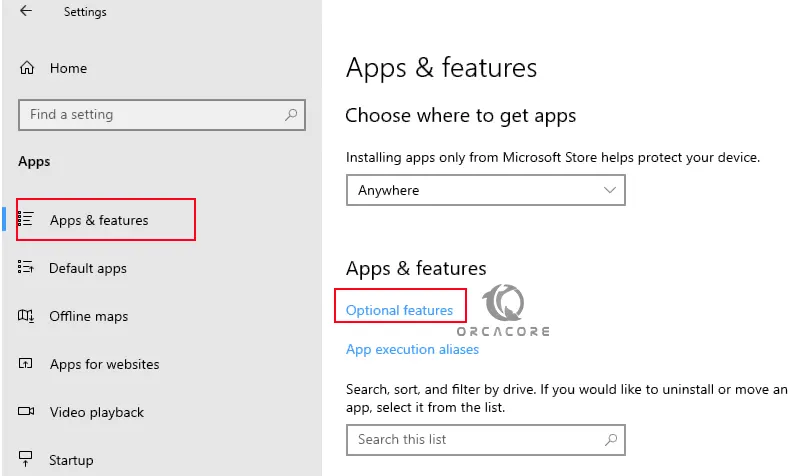Open the Anywhere dropdown

pyautogui.click(x=485, y=190)
